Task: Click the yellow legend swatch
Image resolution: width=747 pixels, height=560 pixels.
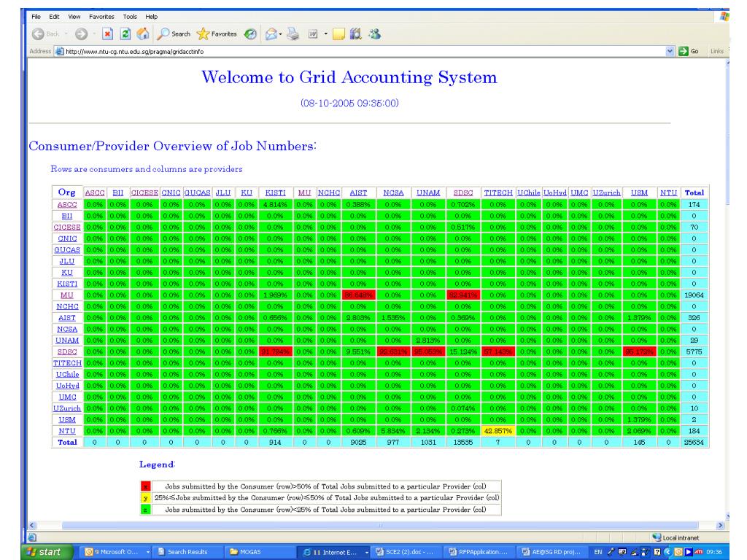Action: point(146,497)
